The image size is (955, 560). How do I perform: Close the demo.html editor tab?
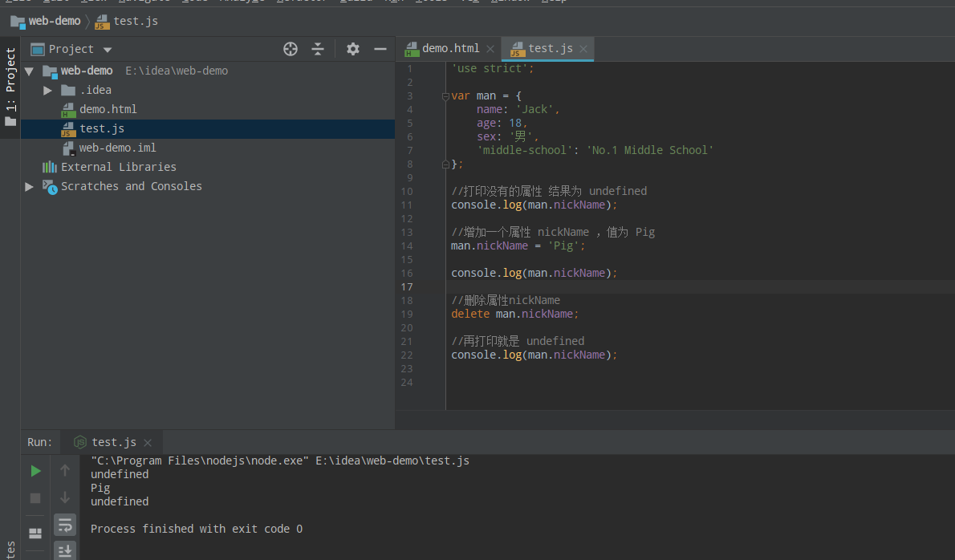pos(490,49)
